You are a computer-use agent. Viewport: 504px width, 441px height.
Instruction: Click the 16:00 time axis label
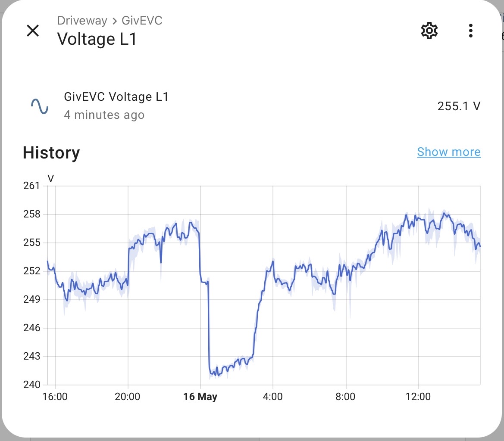click(x=55, y=397)
